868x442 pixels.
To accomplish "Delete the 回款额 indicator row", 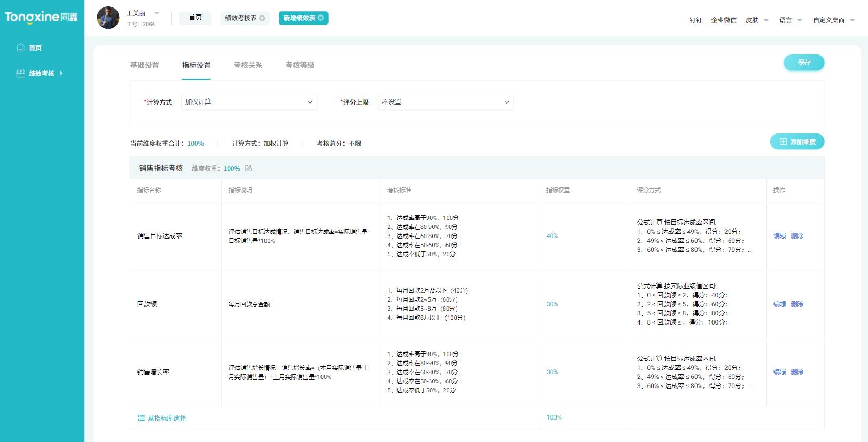I will point(797,304).
